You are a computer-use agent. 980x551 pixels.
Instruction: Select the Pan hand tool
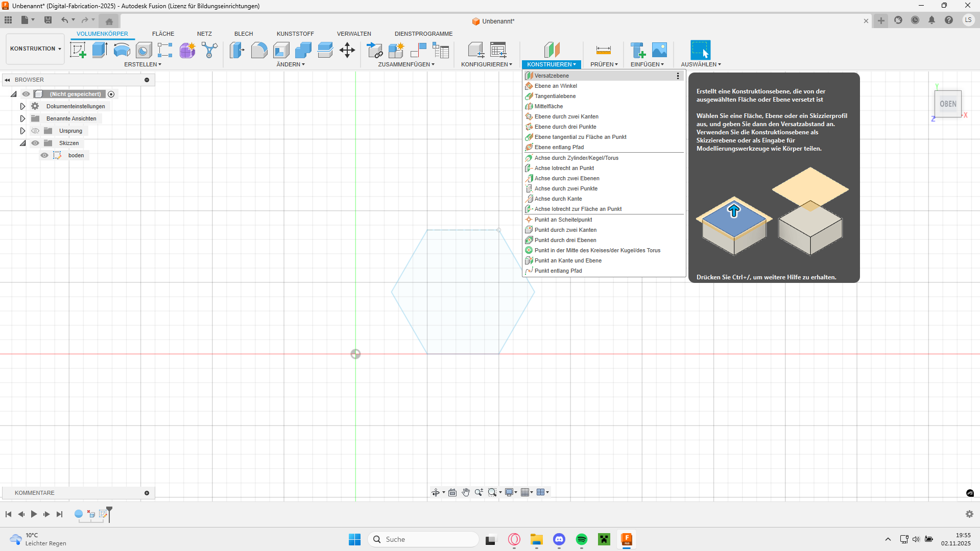pyautogui.click(x=465, y=492)
